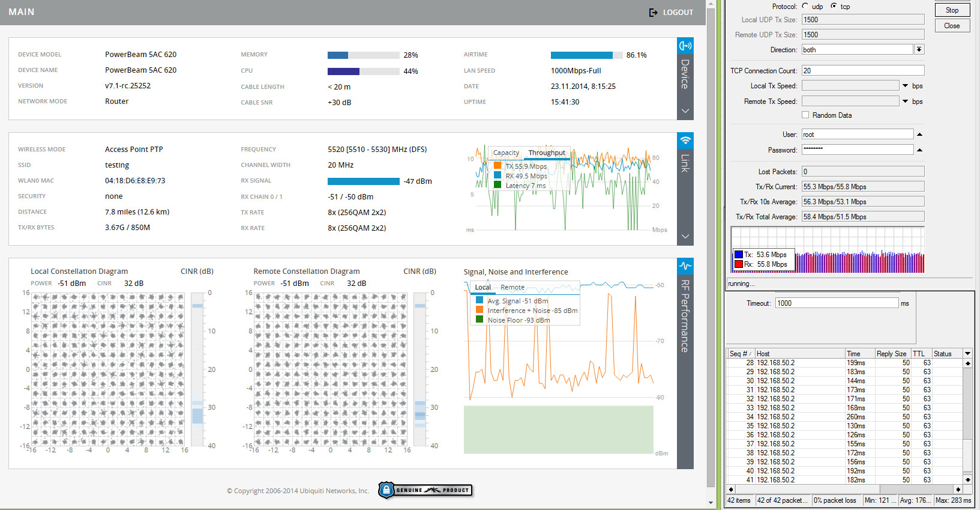The height and width of the screenshot is (510, 980).
Task: Open the Direction dropdown
Action: tap(919, 49)
